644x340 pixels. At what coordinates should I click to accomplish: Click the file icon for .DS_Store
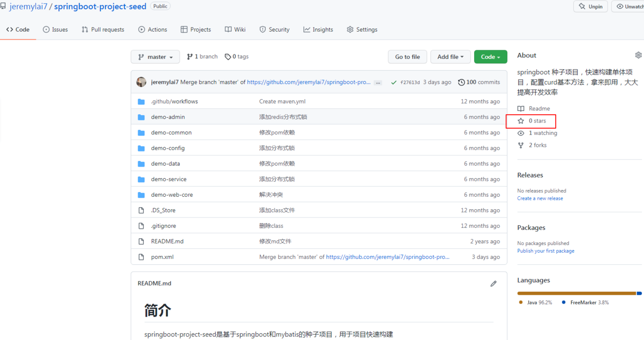[141, 210]
